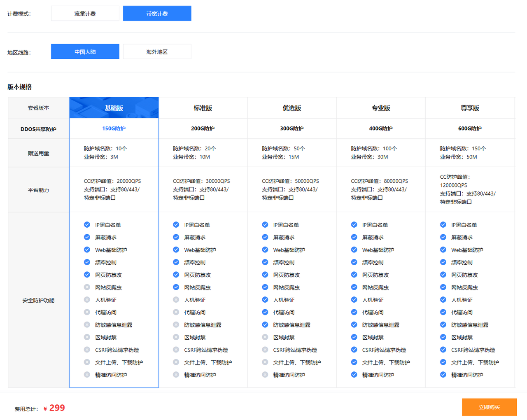Select the 尊享版 plan column
The height and width of the screenshot is (420, 527).
click(470, 108)
